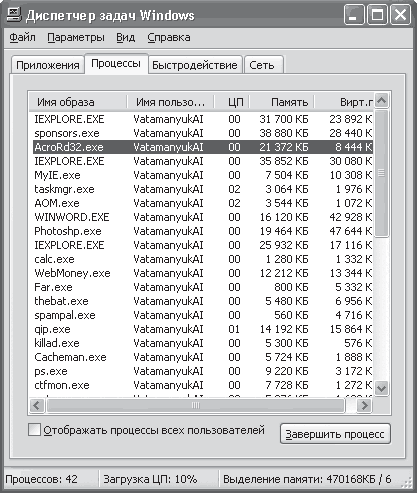This screenshot has height=493, width=417.
Task: Open the Файл menu
Action: 22,37
